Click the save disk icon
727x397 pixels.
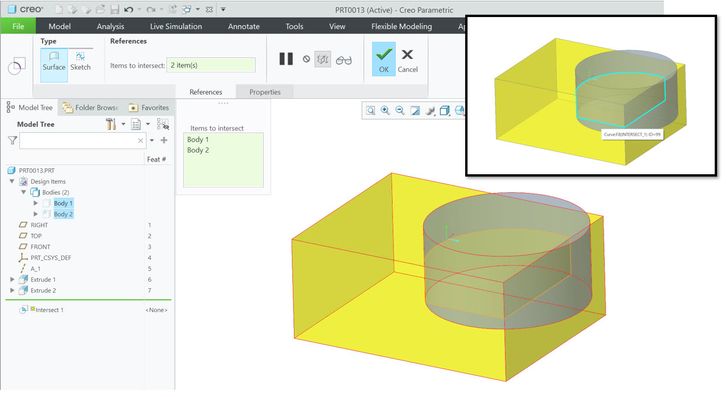(x=115, y=9)
